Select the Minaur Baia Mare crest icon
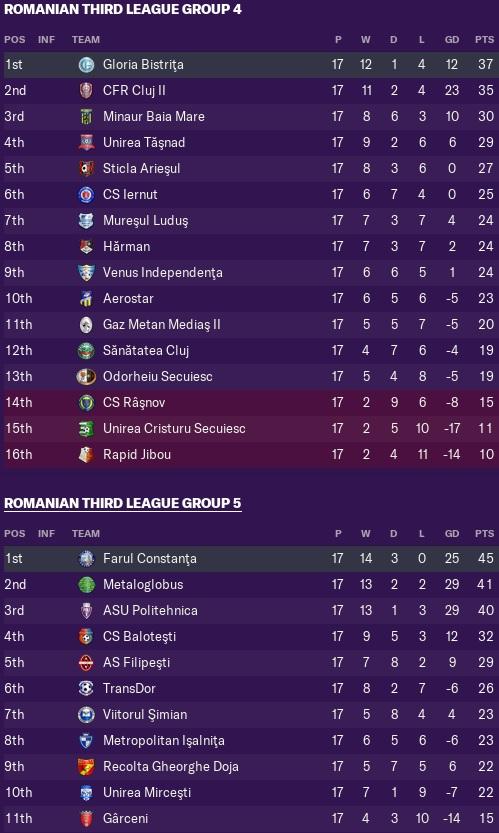Image resolution: width=499 pixels, height=833 pixels. pyautogui.click(x=86, y=117)
